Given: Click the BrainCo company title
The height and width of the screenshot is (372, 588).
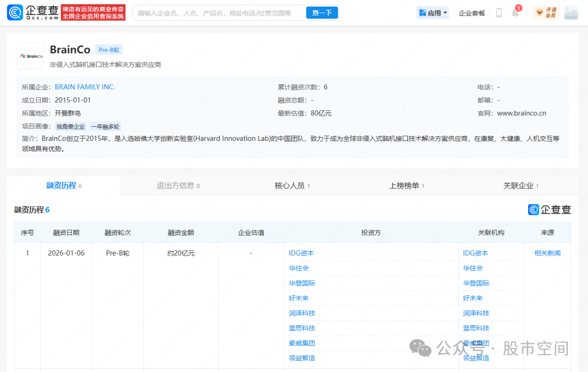Looking at the screenshot, I should [70, 49].
